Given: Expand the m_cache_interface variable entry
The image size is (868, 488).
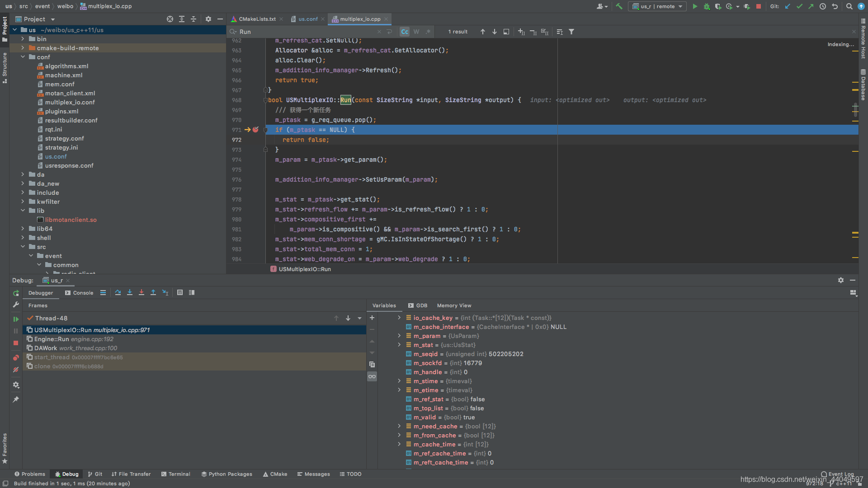Looking at the screenshot, I should (398, 327).
